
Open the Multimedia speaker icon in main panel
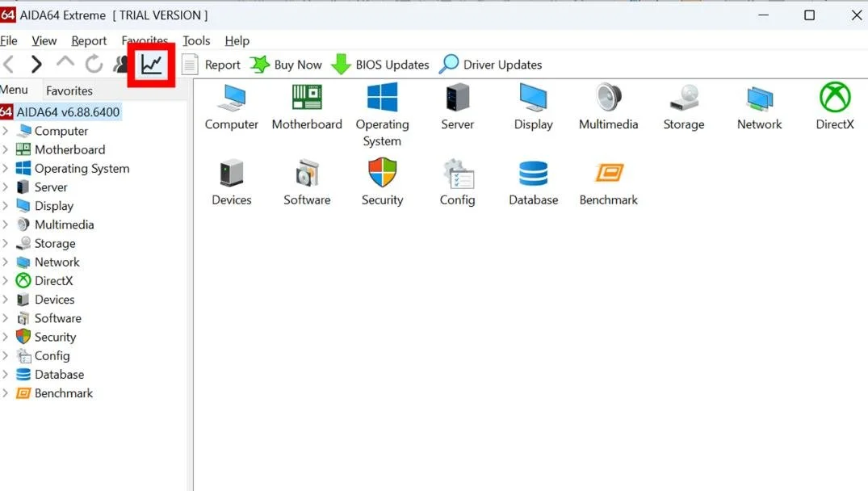coord(609,98)
